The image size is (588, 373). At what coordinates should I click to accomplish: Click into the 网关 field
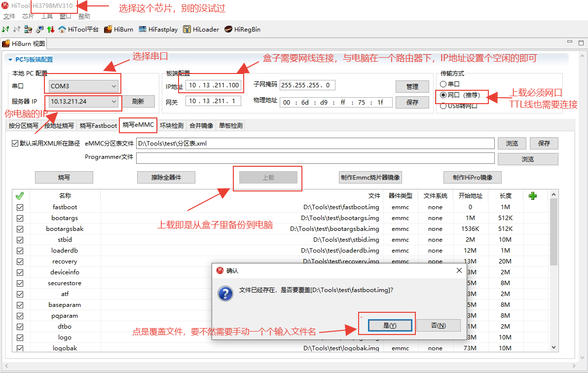[214, 101]
